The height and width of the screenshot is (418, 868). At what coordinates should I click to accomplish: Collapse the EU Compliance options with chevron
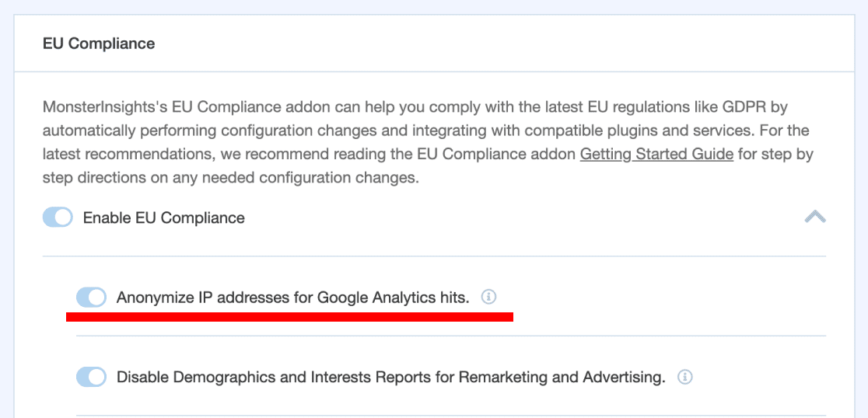tap(814, 217)
